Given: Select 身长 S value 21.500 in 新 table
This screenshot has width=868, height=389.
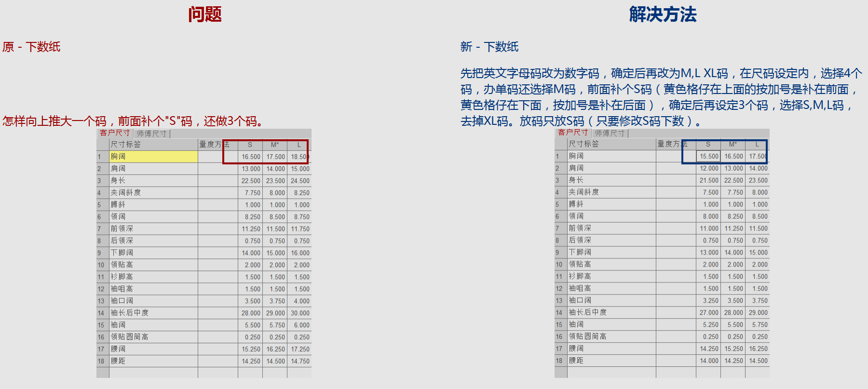Looking at the screenshot, I should click(708, 180).
